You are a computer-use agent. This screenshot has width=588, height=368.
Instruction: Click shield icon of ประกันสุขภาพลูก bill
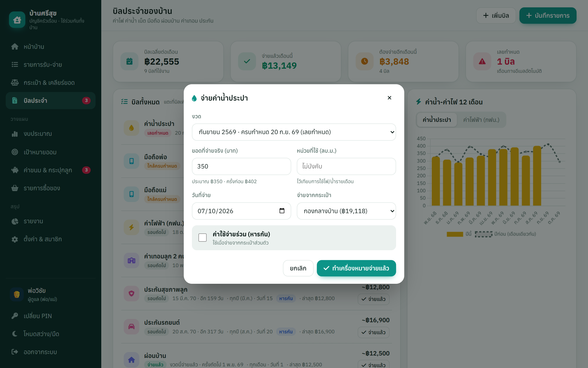131,294
